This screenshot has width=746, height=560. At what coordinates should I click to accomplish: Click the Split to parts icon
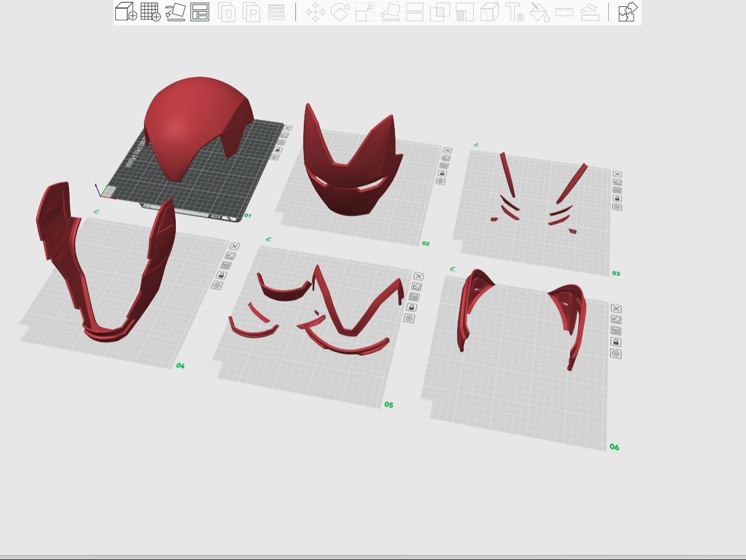251,12
